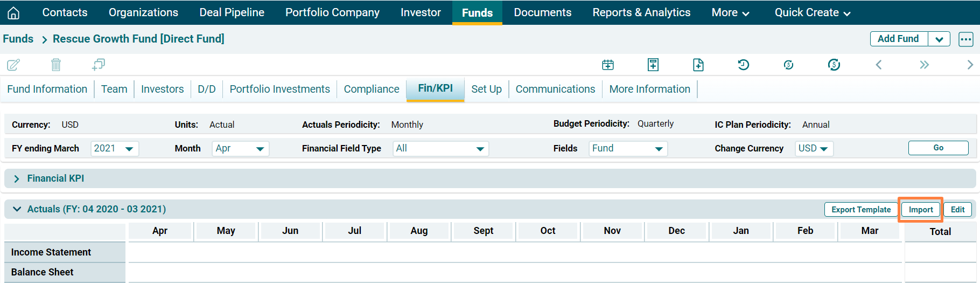The height and width of the screenshot is (283, 980).
Task: Switch to the Portfolio Investments tab
Action: [x=279, y=89]
